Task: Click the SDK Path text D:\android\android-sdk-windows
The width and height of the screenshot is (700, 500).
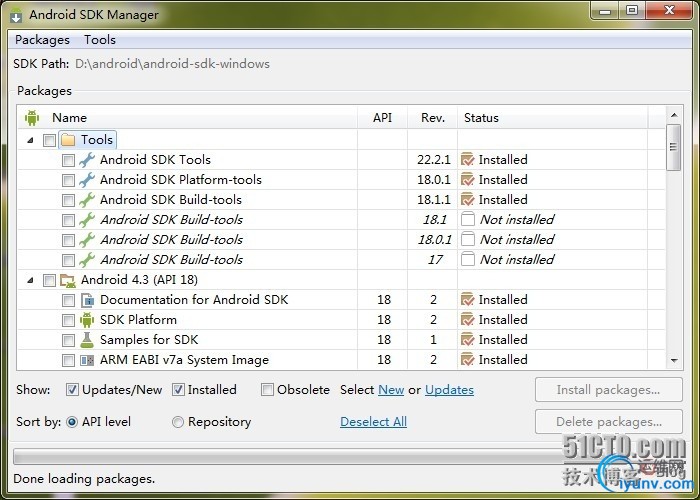Action: pyautogui.click(x=172, y=64)
